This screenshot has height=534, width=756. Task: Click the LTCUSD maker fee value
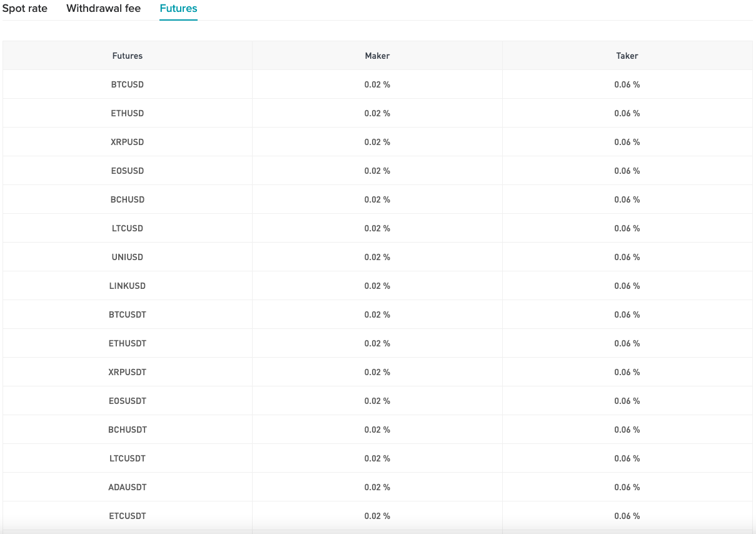[x=377, y=228]
